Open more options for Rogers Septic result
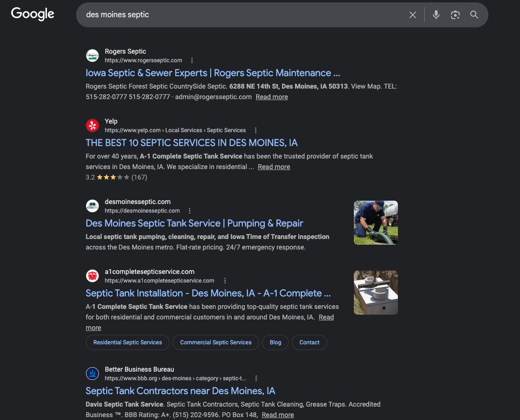Image resolution: width=520 pixels, height=420 pixels. pyautogui.click(x=192, y=60)
